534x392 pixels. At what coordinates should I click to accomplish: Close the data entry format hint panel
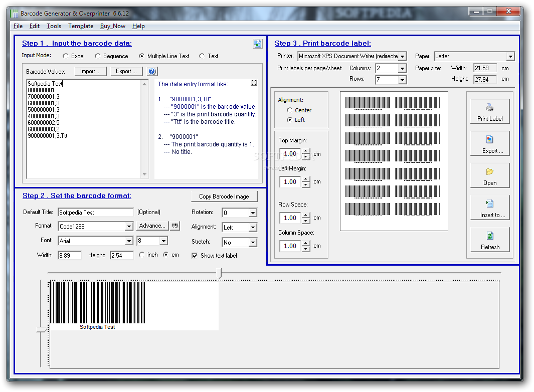(254, 82)
